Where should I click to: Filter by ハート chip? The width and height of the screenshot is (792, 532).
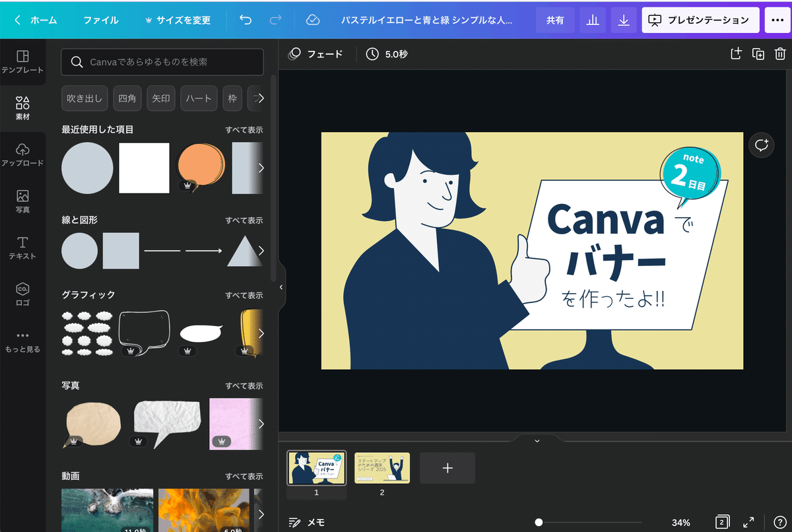[x=199, y=98]
